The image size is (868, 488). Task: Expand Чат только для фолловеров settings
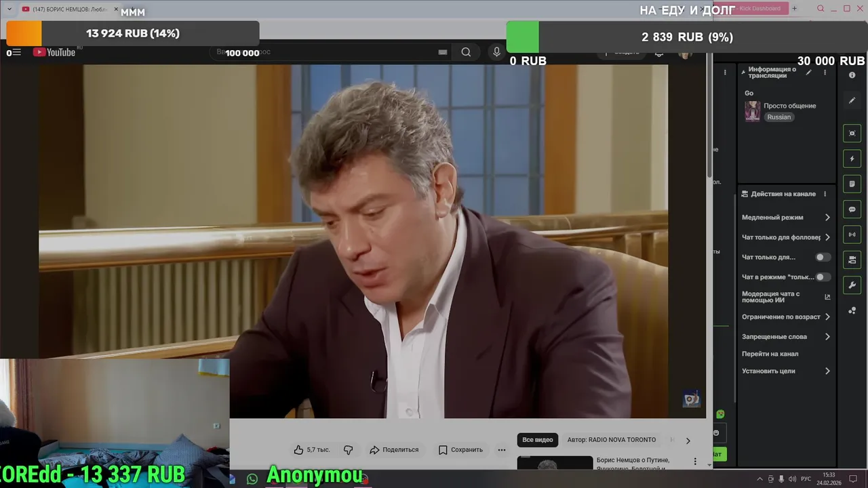[786, 237]
